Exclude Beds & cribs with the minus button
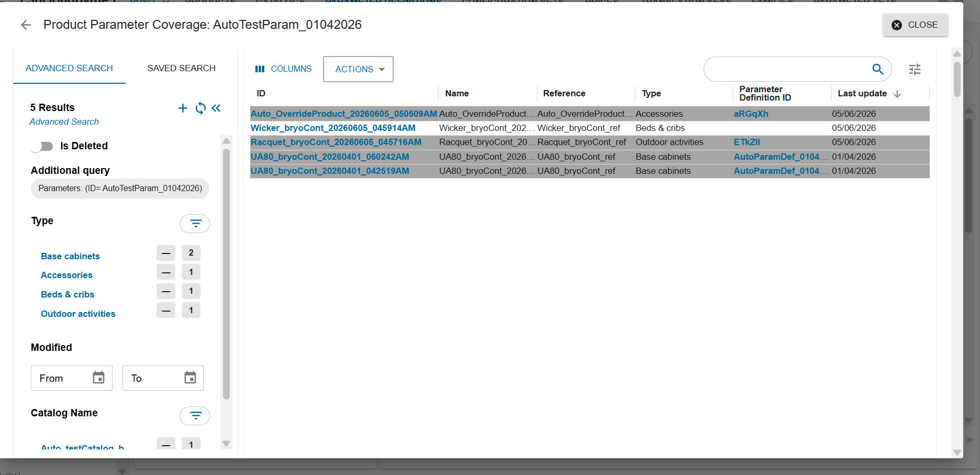Screen dimensions: 980x475 point(166,291)
